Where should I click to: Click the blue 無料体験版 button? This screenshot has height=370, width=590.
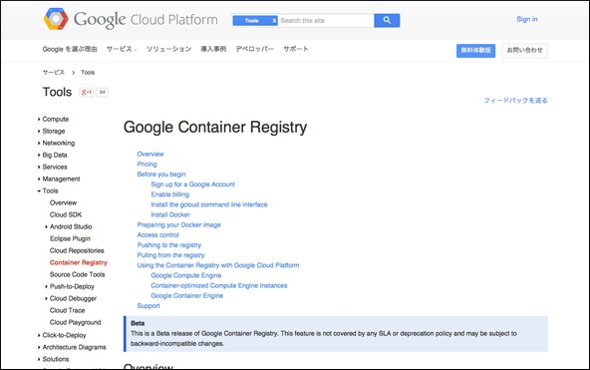pyautogui.click(x=476, y=50)
